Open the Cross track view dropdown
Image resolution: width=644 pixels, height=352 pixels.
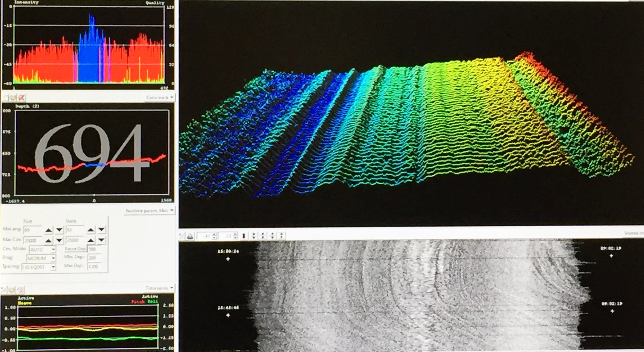pyautogui.click(x=172, y=97)
